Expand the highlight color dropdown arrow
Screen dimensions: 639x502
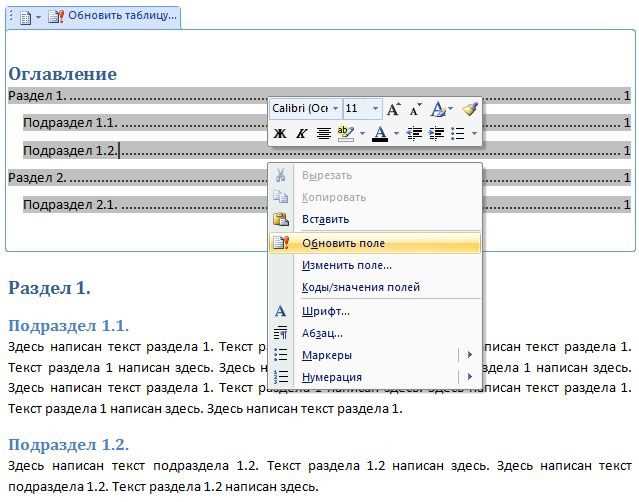coord(362,133)
